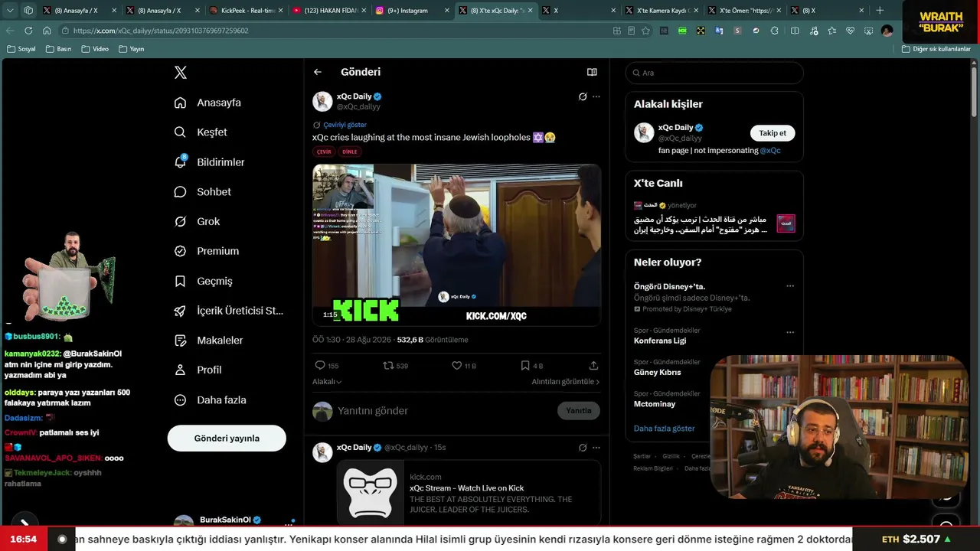Open the Yayın bookmarks folder
Viewport: 980px width, 551px height.
132,49
